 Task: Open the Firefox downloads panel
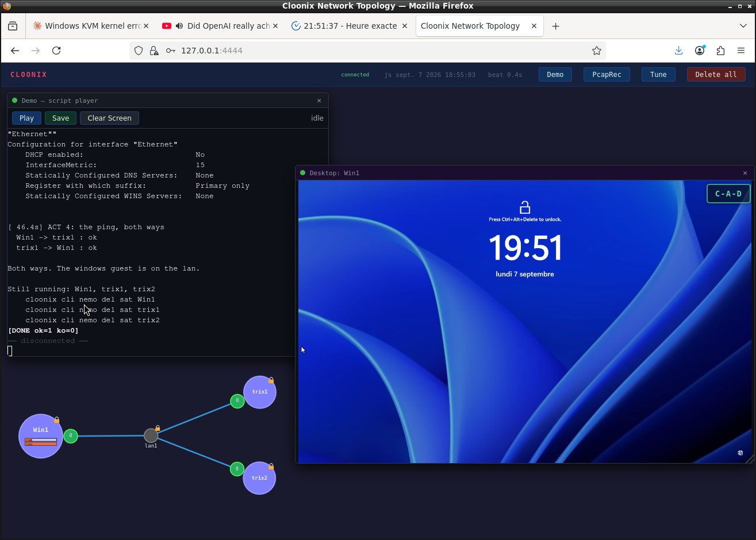(x=679, y=51)
